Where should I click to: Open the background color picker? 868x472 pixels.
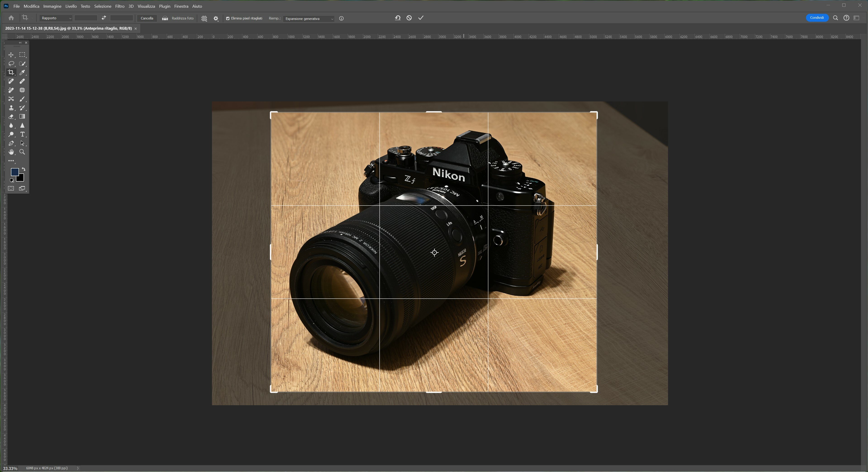(x=21, y=179)
